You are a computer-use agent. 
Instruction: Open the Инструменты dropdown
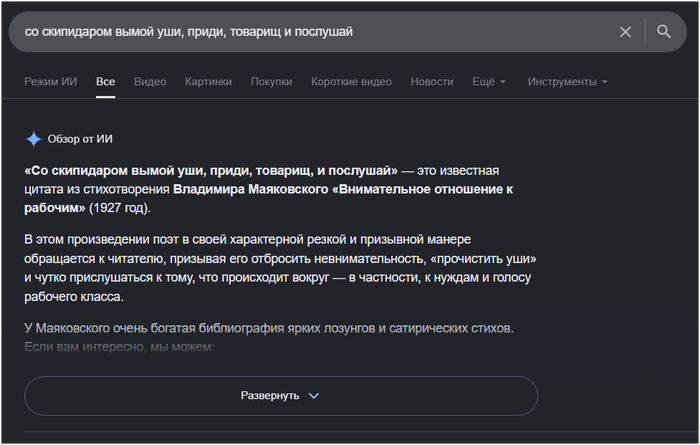click(567, 82)
